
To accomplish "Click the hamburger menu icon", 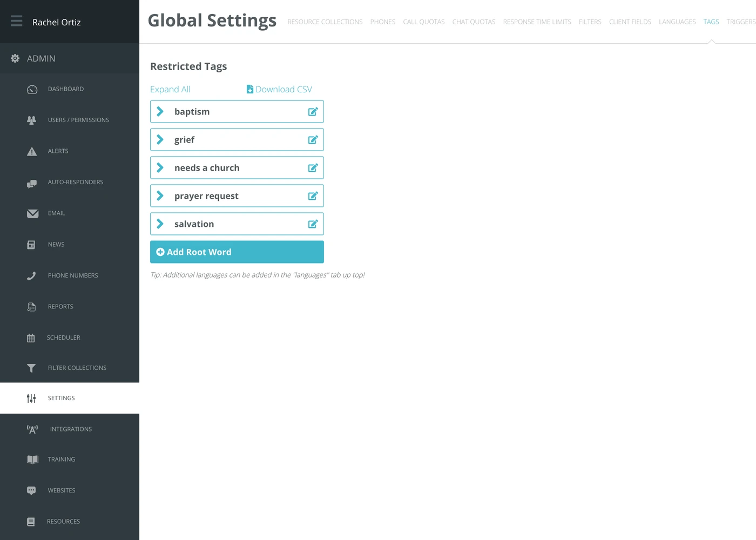I will [x=16, y=21].
